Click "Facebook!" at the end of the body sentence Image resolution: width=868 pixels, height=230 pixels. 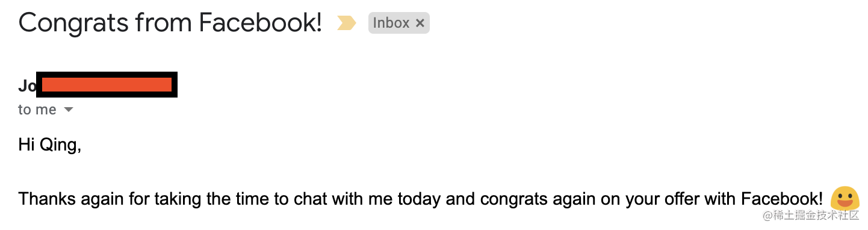(782, 199)
